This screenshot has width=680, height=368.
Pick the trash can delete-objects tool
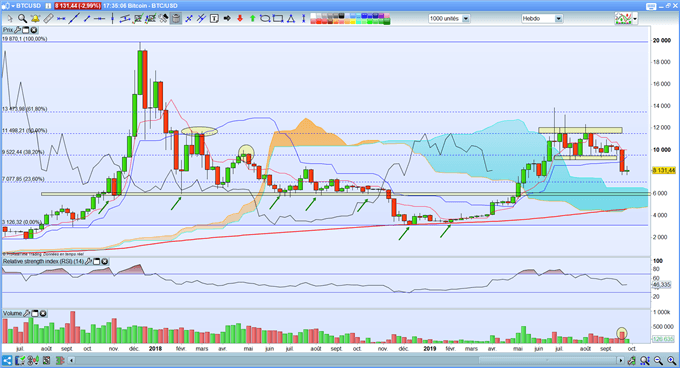click(176, 18)
